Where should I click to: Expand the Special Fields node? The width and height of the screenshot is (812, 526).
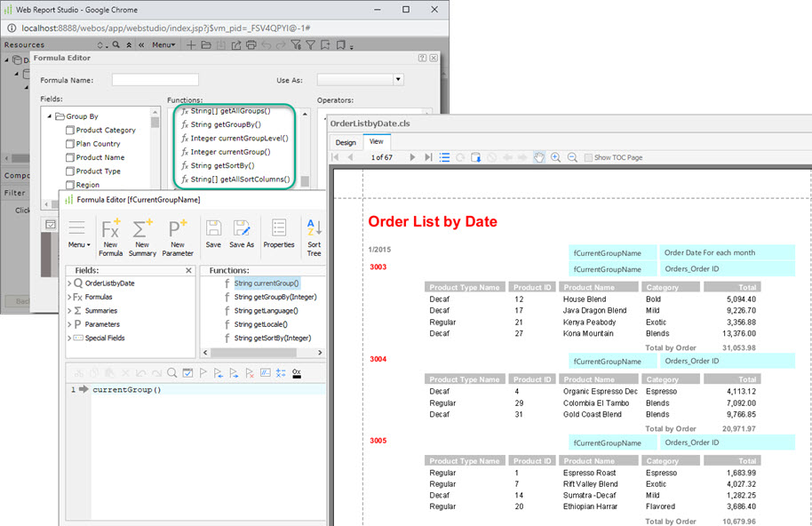[x=69, y=338]
